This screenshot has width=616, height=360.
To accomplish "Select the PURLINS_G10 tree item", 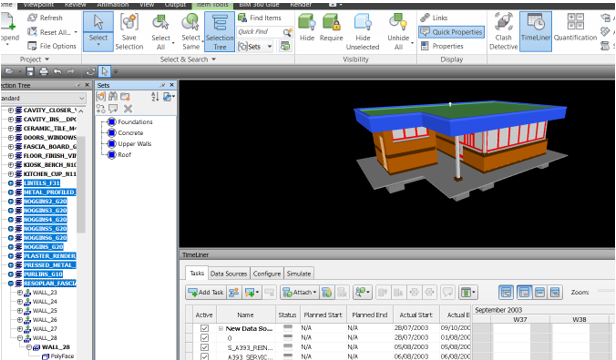I will (x=43, y=274).
